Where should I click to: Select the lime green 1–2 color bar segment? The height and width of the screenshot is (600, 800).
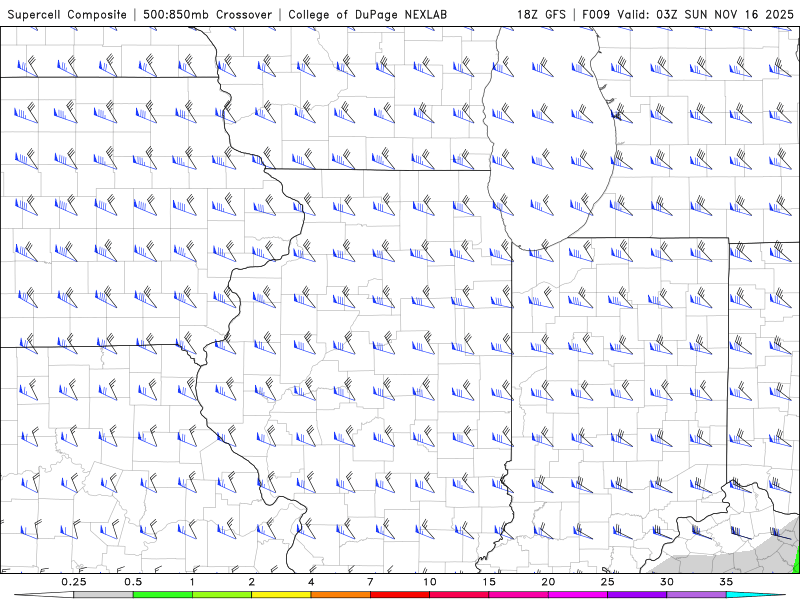[222, 595]
